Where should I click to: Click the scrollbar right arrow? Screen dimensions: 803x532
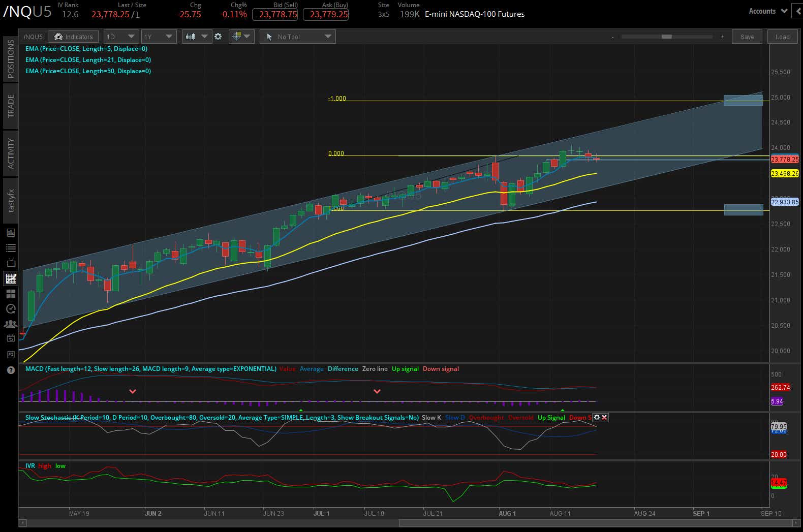pyautogui.click(x=795, y=523)
